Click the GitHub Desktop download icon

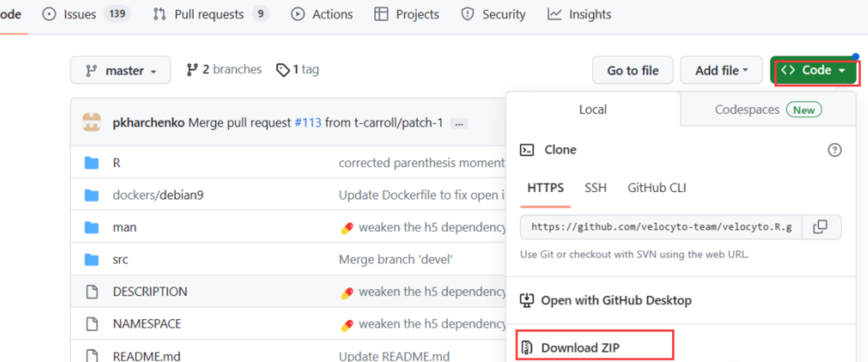point(527,300)
